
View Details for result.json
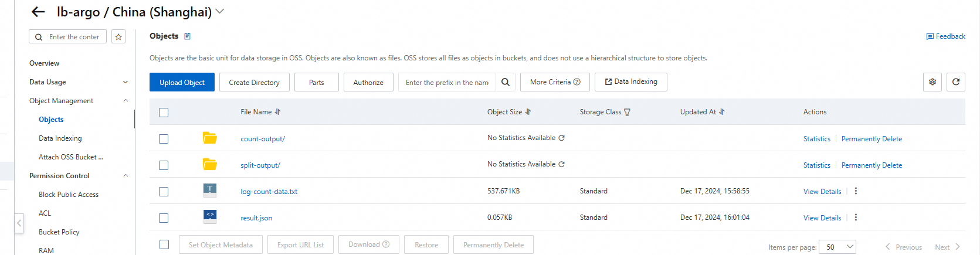coord(822,218)
